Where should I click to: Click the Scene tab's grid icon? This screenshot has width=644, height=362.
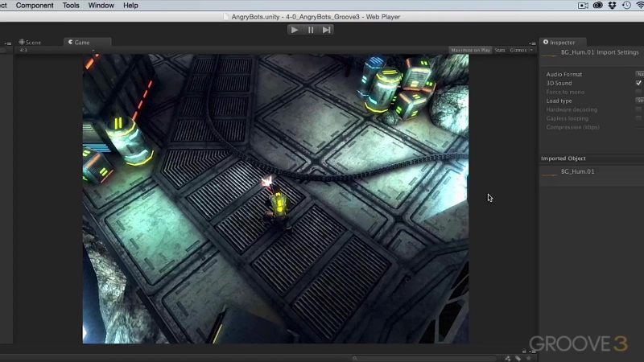coord(22,42)
